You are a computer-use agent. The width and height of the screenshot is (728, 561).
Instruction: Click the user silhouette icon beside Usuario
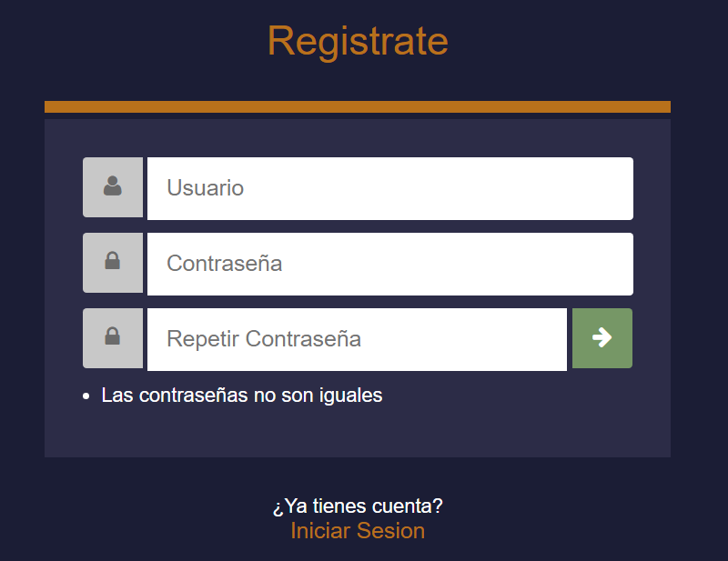coord(113,187)
